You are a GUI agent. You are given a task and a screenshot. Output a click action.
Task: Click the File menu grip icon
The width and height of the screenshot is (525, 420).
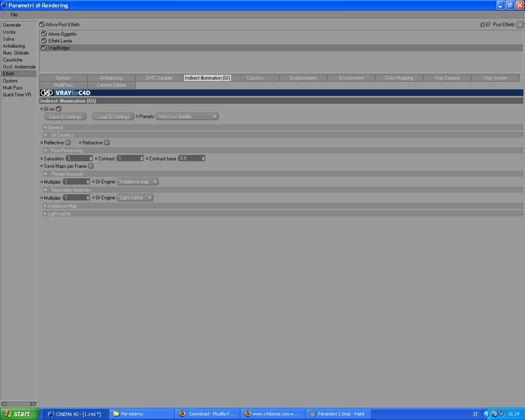tap(5, 14)
